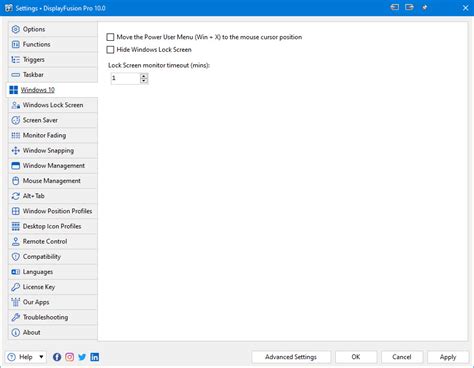This screenshot has height=368, width=474.
Task: Move window to next monitor title bar icon
Action: 409,7
